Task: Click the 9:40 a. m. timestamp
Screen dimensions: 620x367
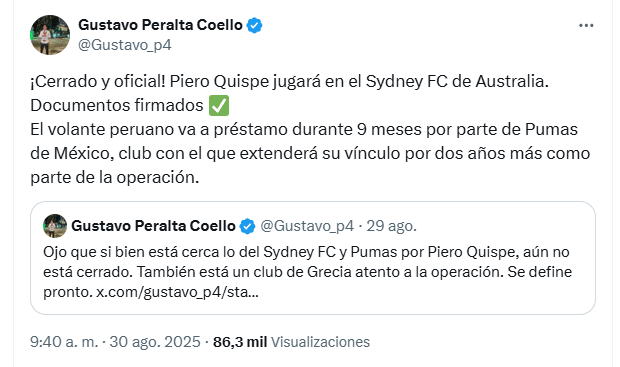Action: pyautogui.click(x=64, y=342)
